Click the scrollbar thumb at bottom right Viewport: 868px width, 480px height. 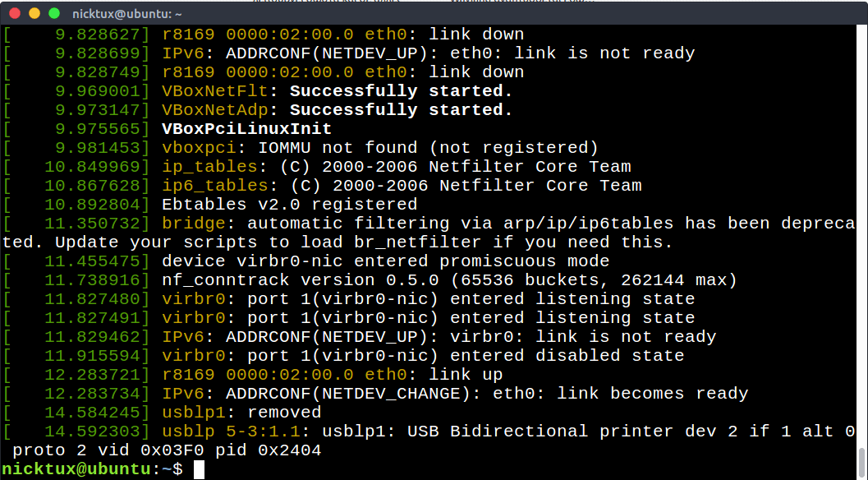[x=861, y=459]
